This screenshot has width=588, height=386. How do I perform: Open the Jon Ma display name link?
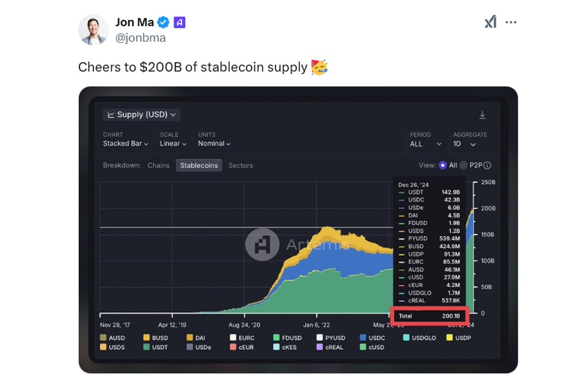pos(135,23)
